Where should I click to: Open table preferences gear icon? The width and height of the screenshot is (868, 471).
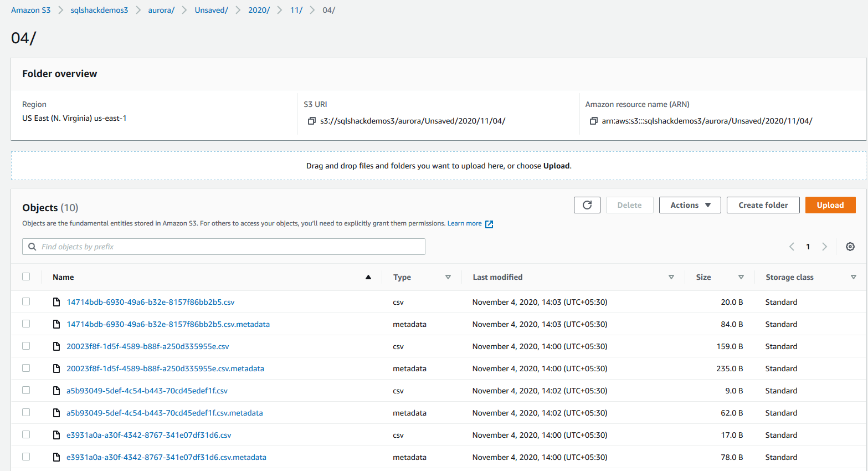point(850,247)
